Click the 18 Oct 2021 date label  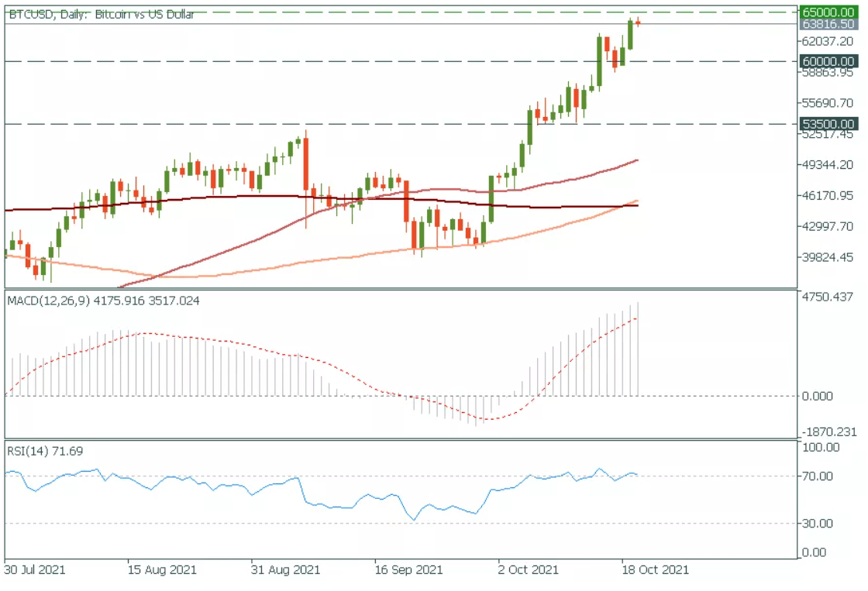tap(656, 570)
